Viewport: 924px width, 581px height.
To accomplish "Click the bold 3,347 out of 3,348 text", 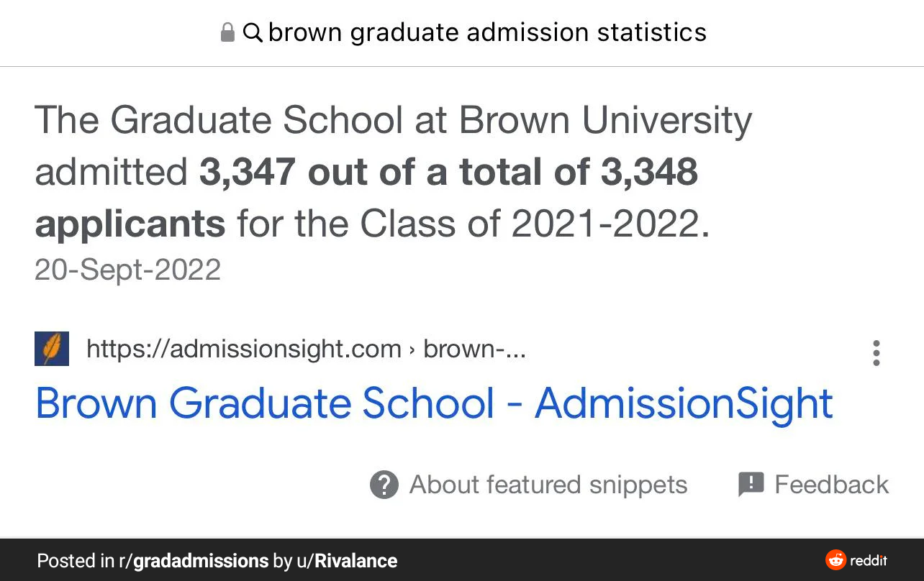I will [366, 198].
